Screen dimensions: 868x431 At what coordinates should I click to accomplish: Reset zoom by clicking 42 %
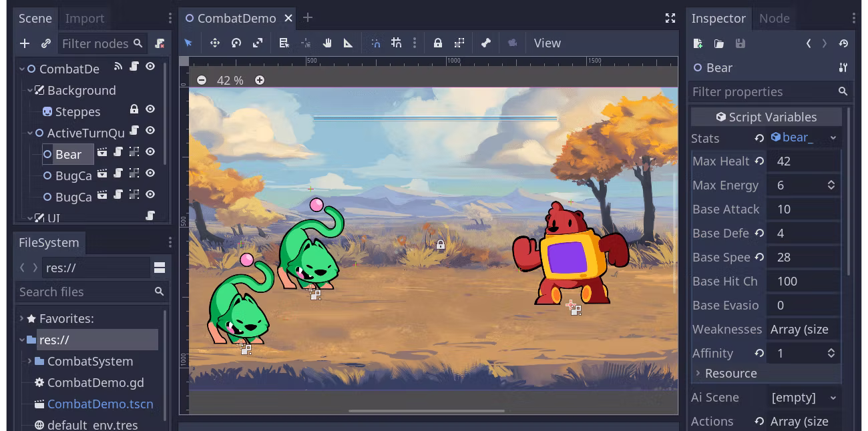[x=230, y=80]
